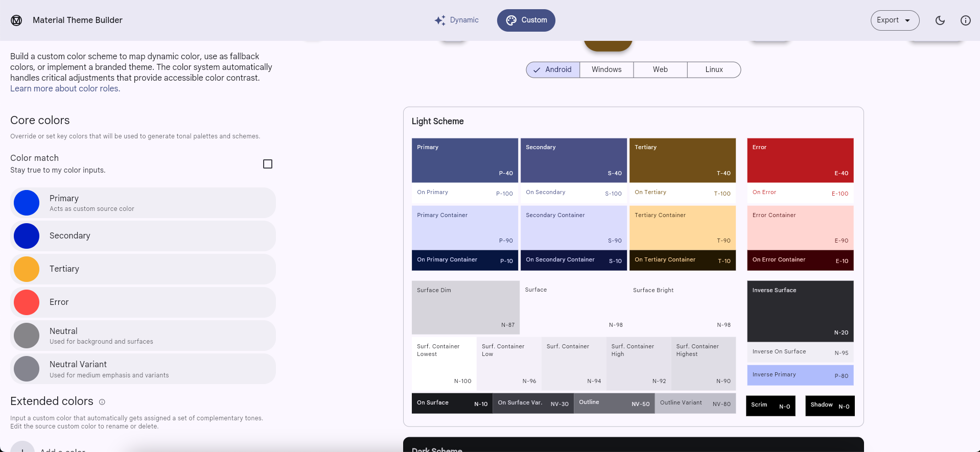Screen dimensions: 980x452
Task: Click the Android checkmark icon
Action: pyautogui.click(x=536, y=70)
